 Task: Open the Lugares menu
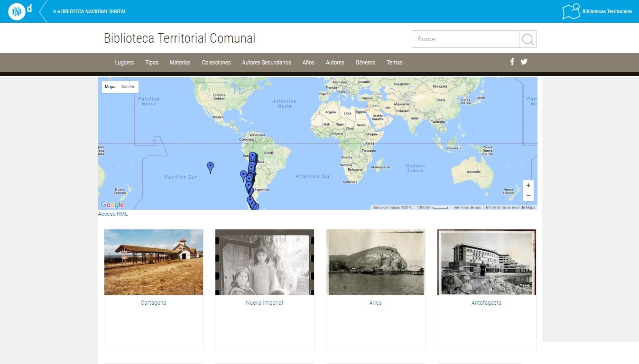pyautogui.click(x=124, y=63)
